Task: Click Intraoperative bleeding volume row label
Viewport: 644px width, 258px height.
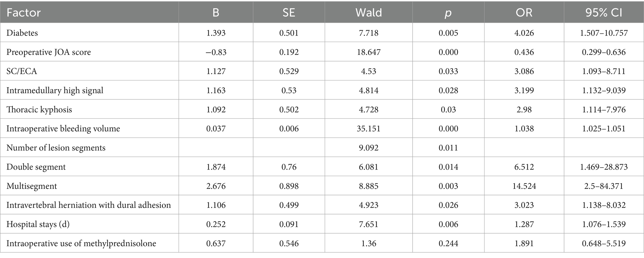Action: coord(63,129)
